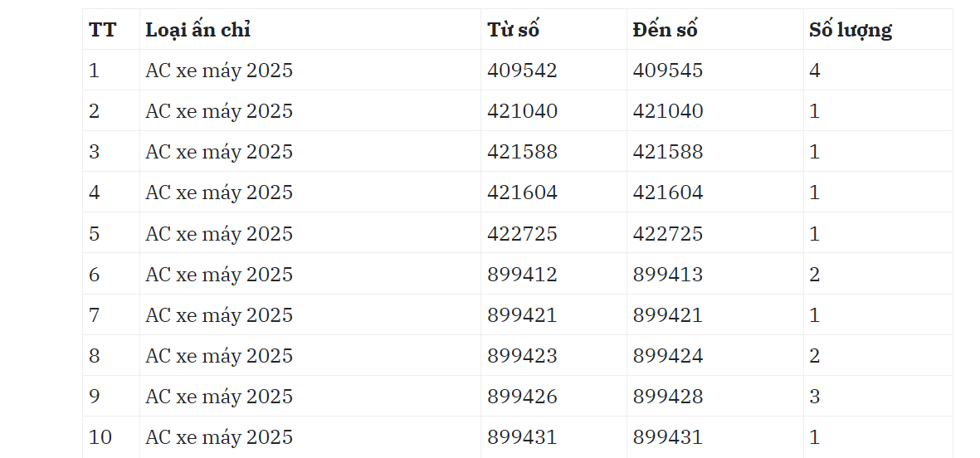Select the 'Từ số' cell with 421604
Image resolution: width=980 pixels, height=458 pixels.
[x=553, y=192]
